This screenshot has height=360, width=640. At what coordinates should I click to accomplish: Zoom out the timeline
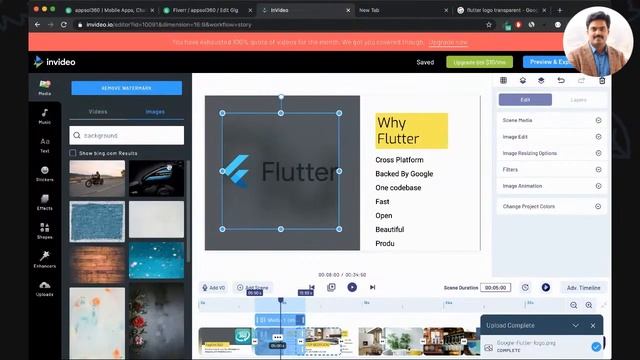(x=573, y=305)
